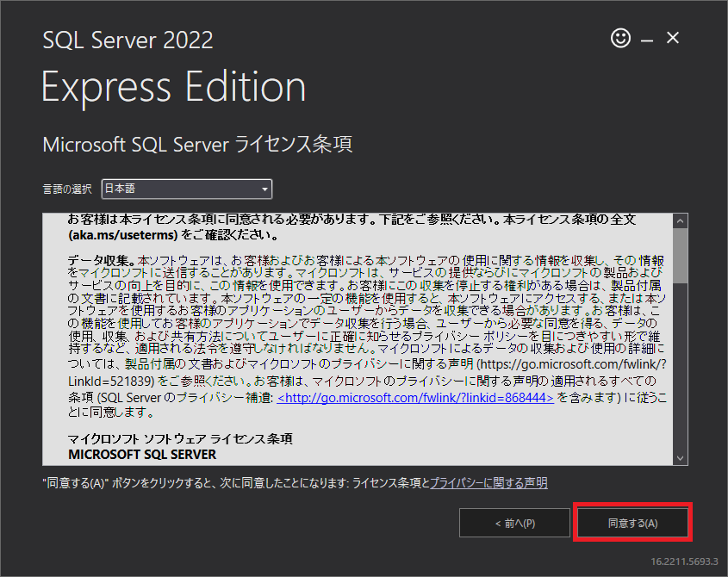Click the version number 16.2211.5693.3
This screenshot has width=728, height=577.
[684, 561]
